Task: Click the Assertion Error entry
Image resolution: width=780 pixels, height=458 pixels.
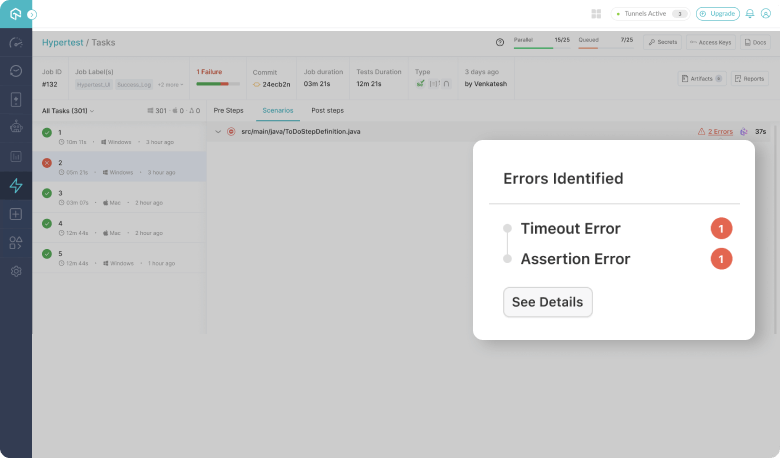Action: pyautogui.click(x=576, y=259)
